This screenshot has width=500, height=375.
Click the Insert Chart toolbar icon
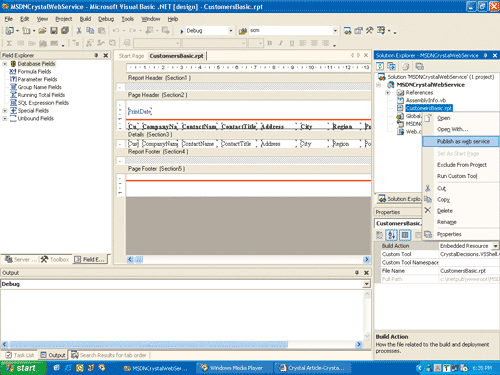point(43,43)
